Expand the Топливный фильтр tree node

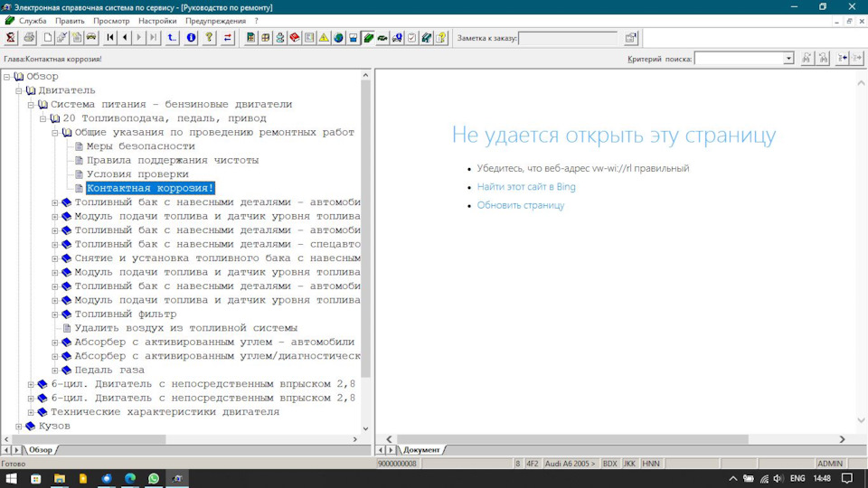(55, 314)
